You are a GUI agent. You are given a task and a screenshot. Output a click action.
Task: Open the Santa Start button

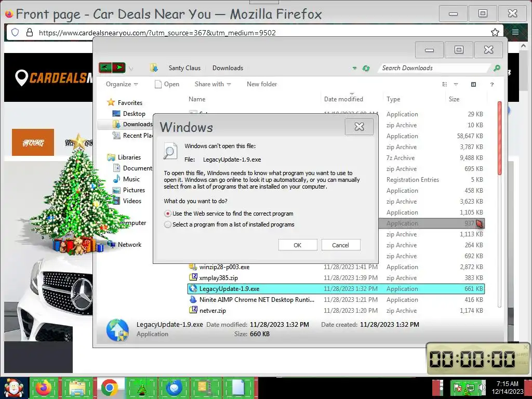(14, 388)
